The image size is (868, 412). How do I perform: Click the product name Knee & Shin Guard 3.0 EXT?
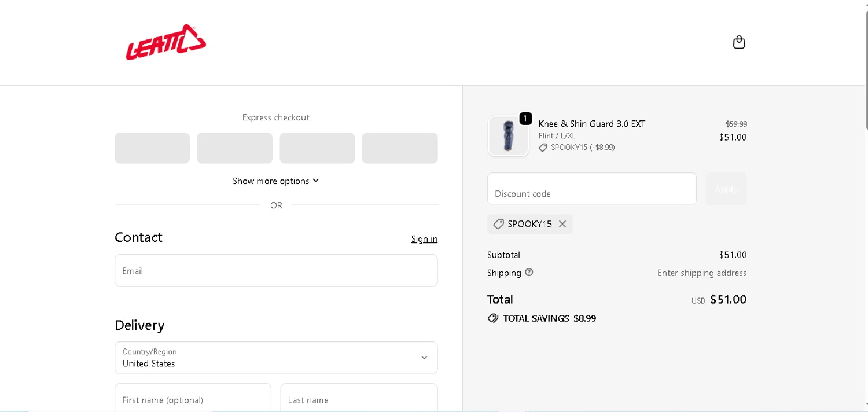pyautogui.click(x=592, y=124)
